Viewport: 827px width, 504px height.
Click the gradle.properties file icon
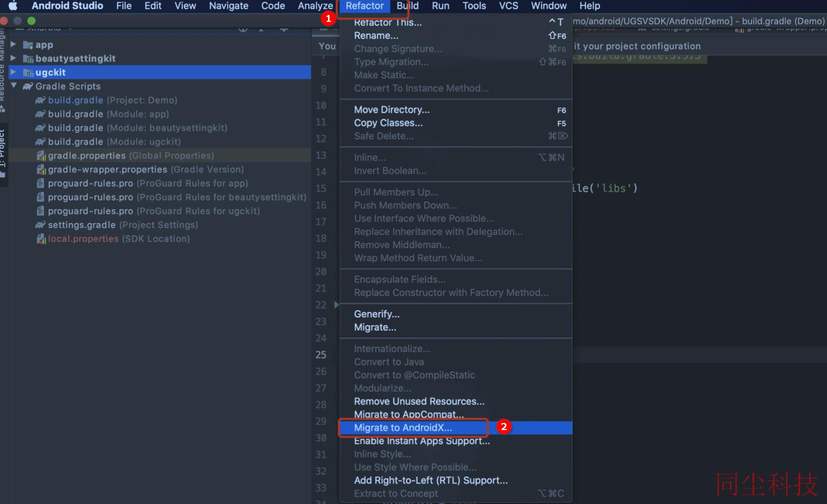click(x=41, y=156)
